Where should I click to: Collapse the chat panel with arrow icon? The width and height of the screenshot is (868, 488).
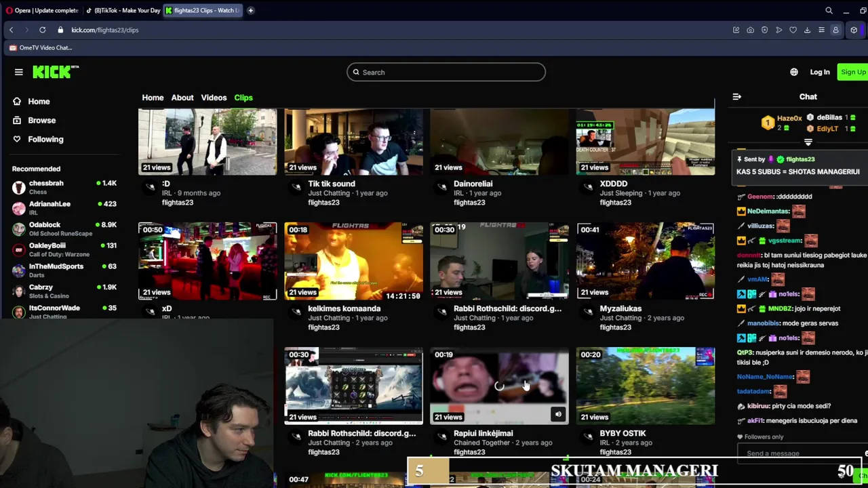(x=736, y=97)
